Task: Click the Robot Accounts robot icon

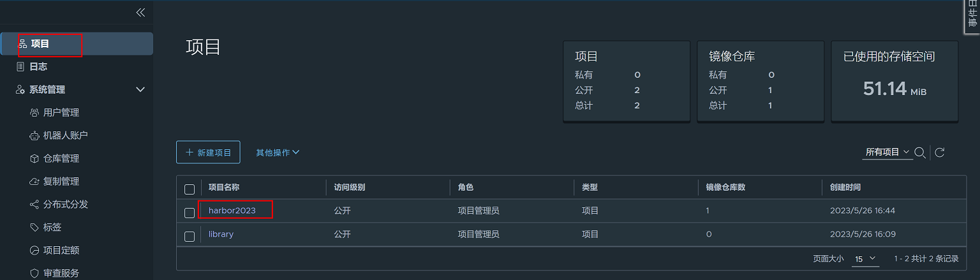Action: pyautogui.click(x=34, y=136)
